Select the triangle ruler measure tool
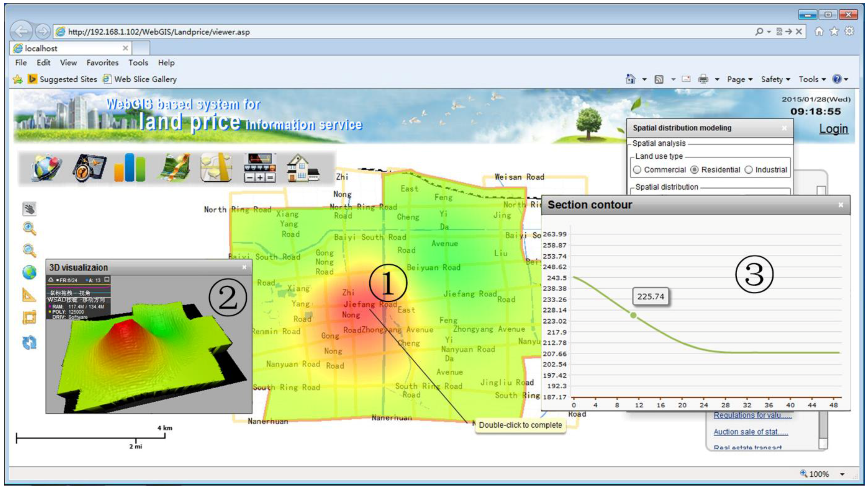Viewport: 868px width, 489px height. (x=29, y=295)
